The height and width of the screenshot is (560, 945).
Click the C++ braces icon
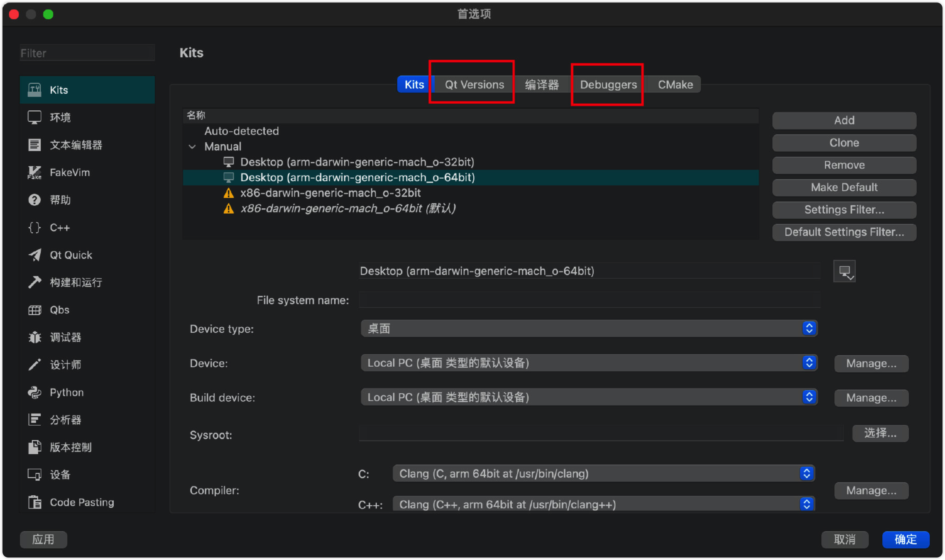click(35, 227)
